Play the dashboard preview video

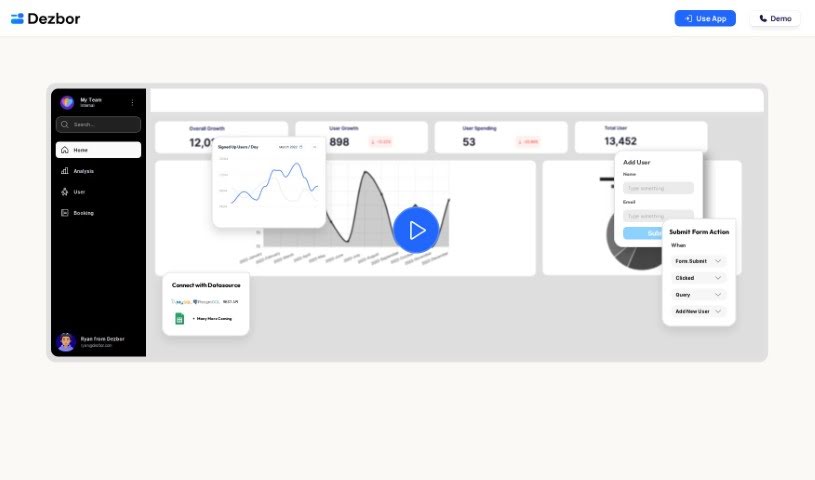[x=416, y=230]
